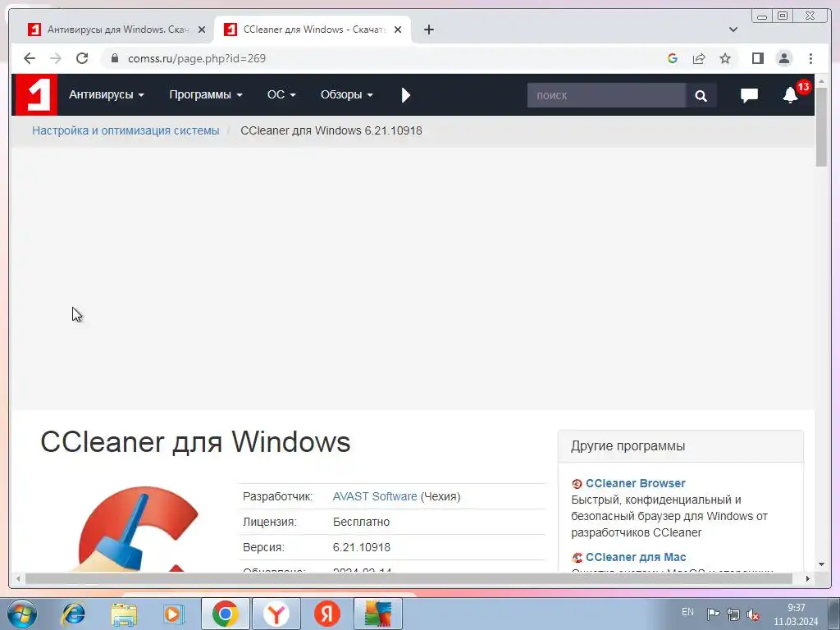Launch Internet Explorer from taskbar

tap(73, 614)
